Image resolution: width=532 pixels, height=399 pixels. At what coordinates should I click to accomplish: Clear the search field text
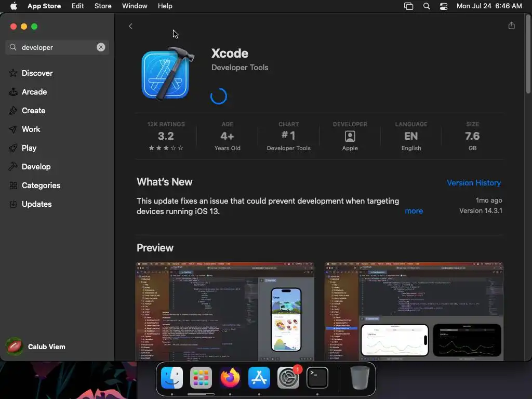click(101, 47)
